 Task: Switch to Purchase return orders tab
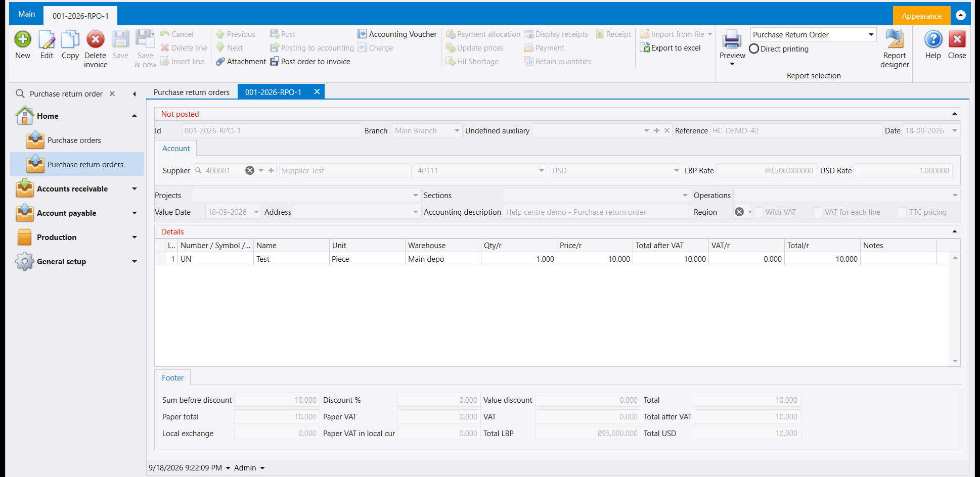(x=192, y=92)
